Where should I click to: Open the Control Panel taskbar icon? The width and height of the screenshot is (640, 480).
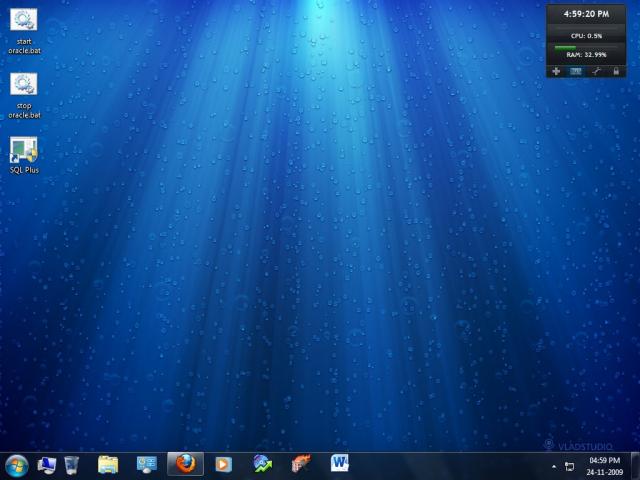[147, 465]
